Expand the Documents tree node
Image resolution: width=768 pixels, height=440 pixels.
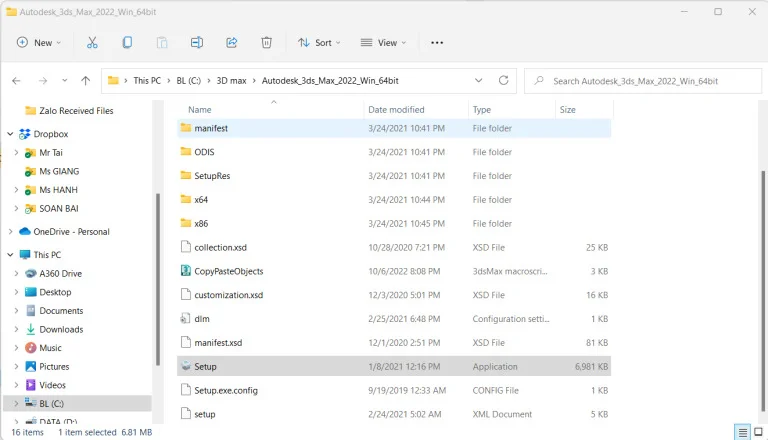tap(16, 310)
